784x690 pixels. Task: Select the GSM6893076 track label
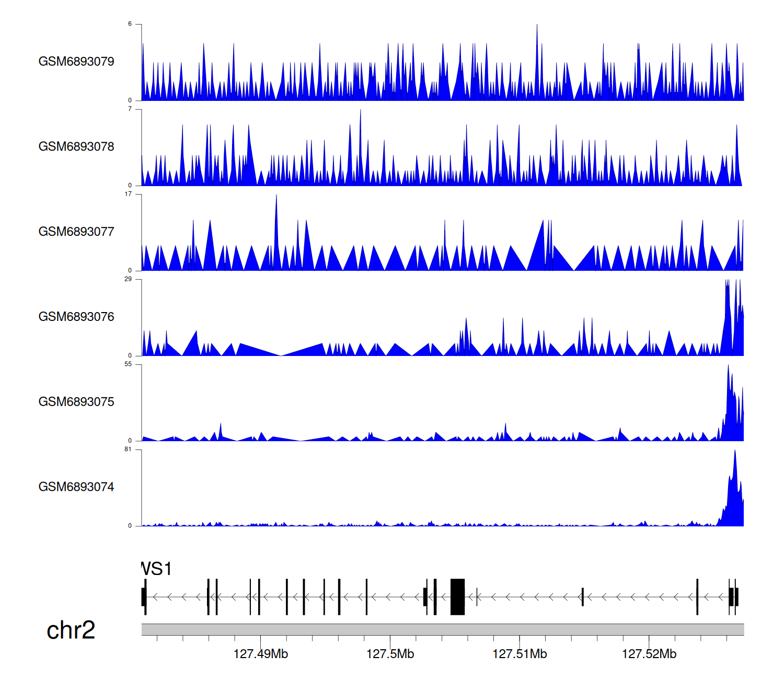[76, 317]
